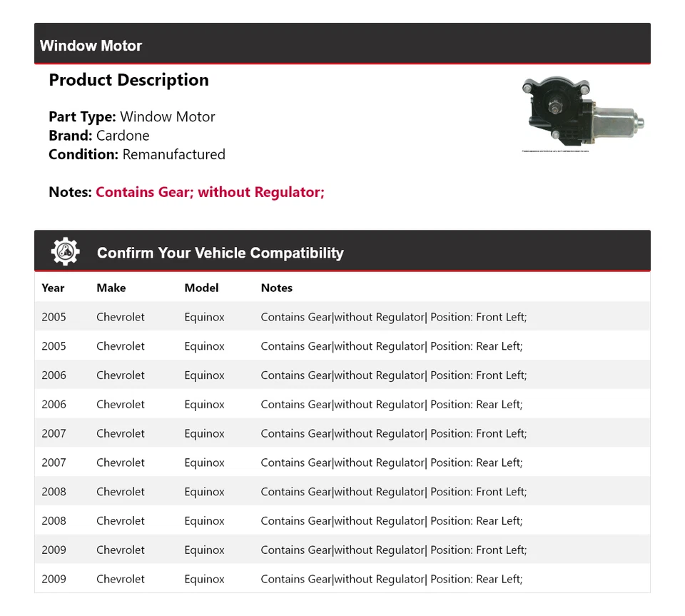Viewport: 685px width, 616px height.
Task: Click the red Notes text about Contains Gear
Action: (x=210, y=191)
